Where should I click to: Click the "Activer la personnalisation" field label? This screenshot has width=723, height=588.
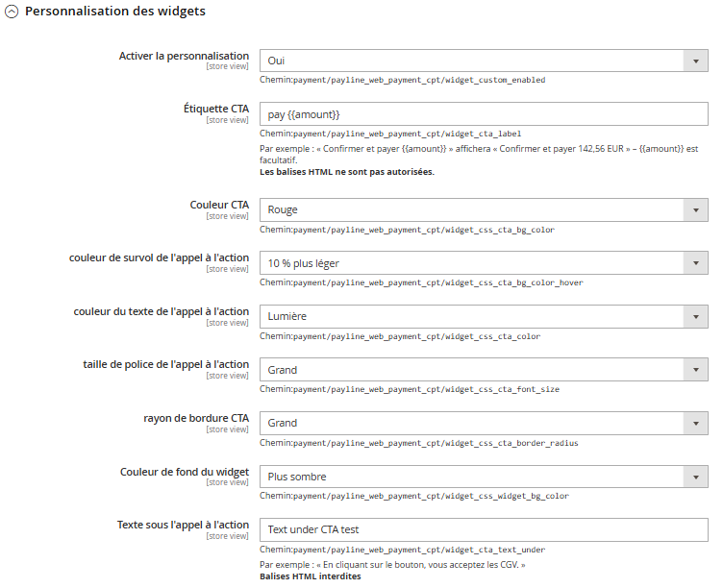coord(184,56)
